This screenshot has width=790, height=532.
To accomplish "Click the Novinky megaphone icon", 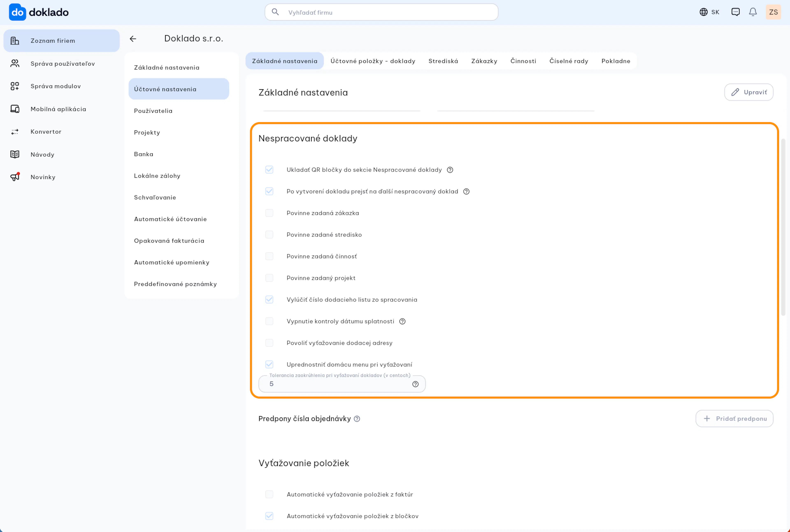I will tap(15, 177).
